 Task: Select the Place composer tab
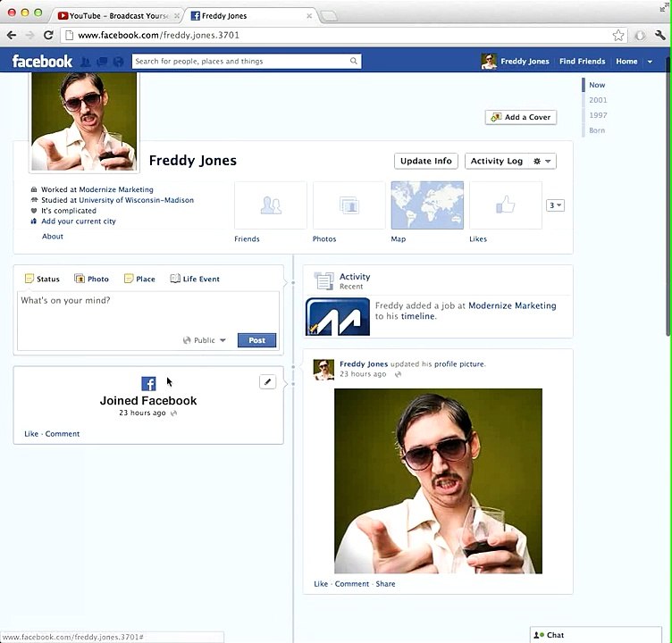[x=139, y=279]
